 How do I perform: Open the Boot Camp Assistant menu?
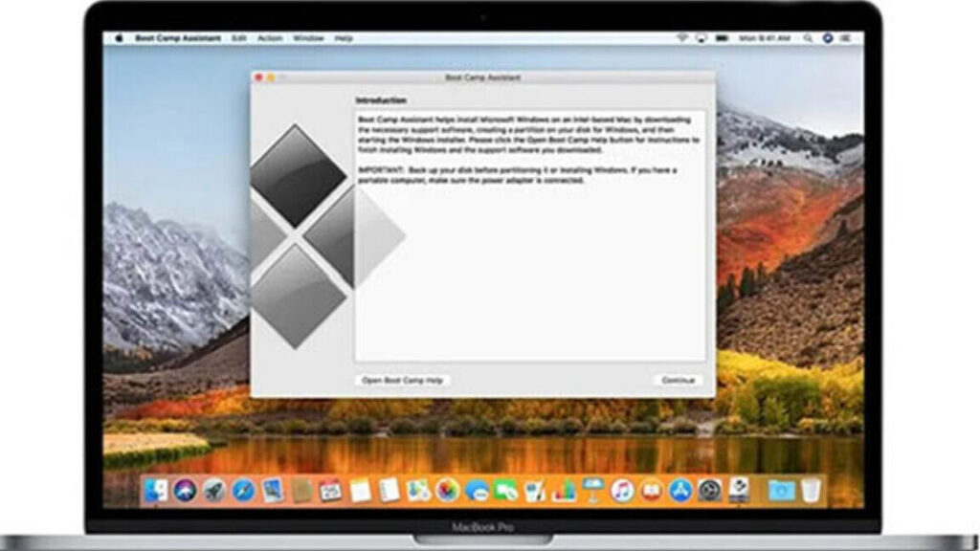(179, 38)
